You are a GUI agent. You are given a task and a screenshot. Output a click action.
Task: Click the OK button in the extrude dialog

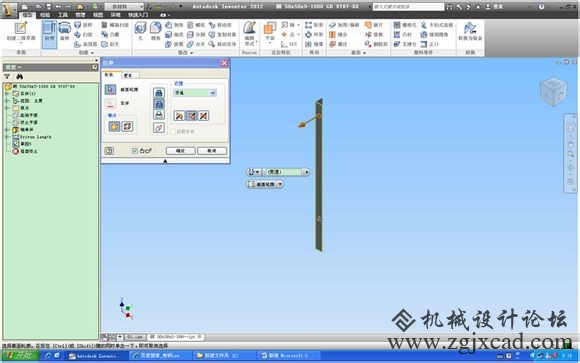(x=181, y=151)
